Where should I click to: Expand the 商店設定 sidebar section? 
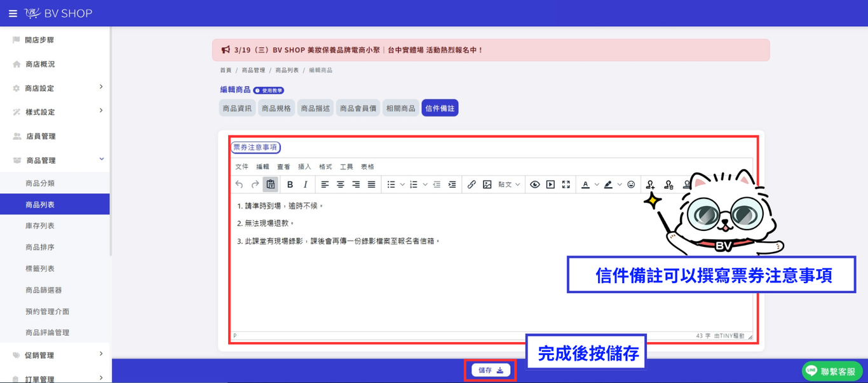click(55, 88)
